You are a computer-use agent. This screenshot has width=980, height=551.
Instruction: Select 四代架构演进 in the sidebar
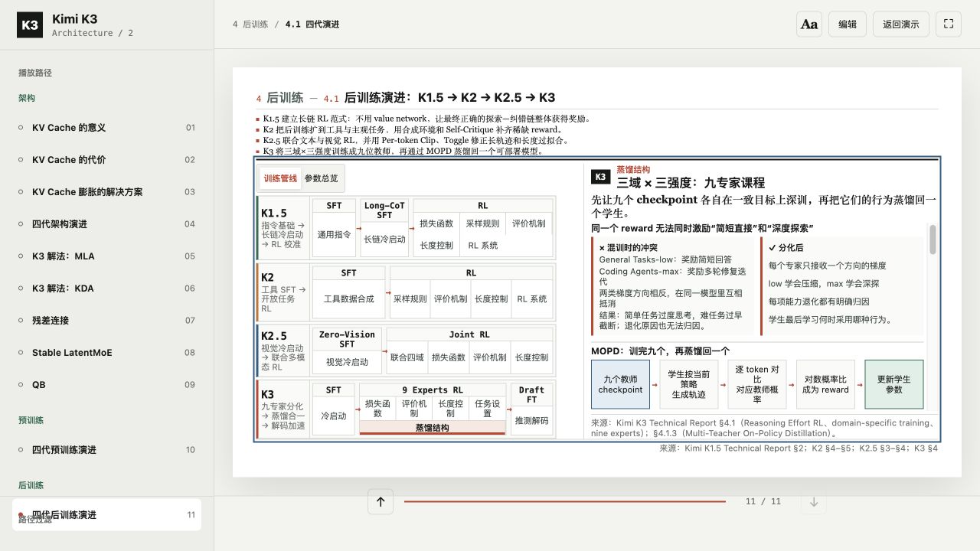pyautogui.click(x=106, y=224)
